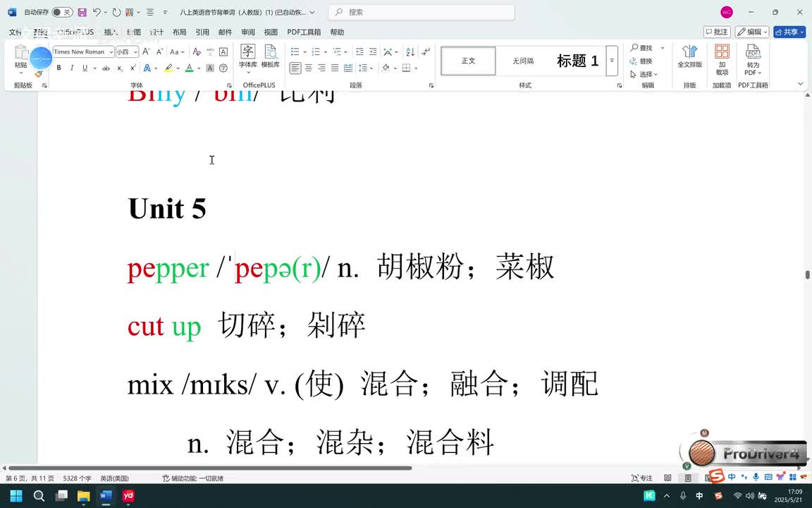The width and height of the screenshot is (812, 508).
Task: Toggle the AutoSave (自动保存) switch
Action: (x=62, y=12)
